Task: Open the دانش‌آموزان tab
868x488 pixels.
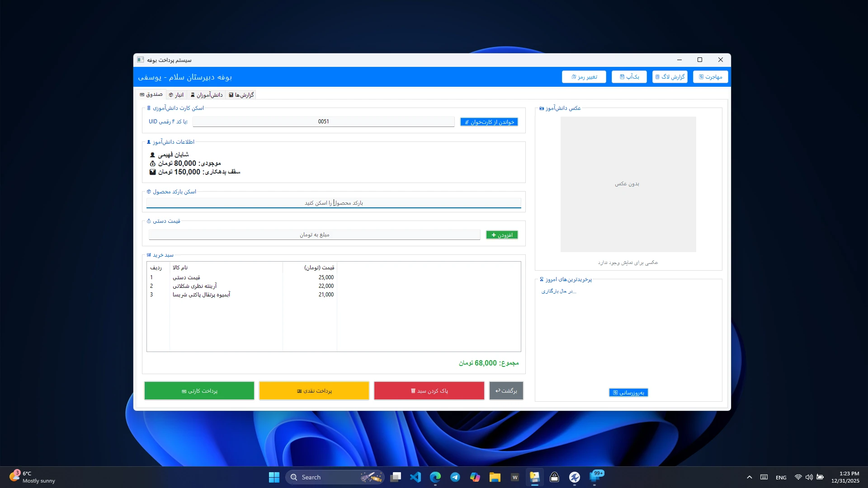Action: click(207, 95)
